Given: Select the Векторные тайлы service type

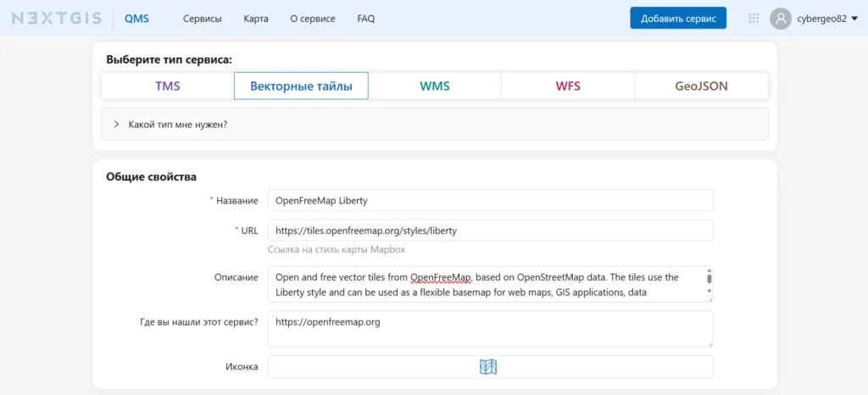Looking at the screenshot, I should click(x=301, y=86).
